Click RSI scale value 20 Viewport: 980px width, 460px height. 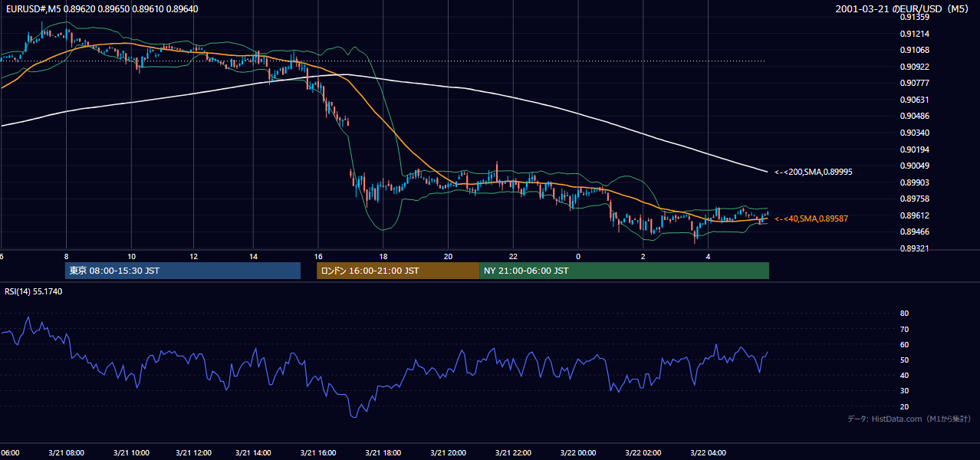click(904, 406)
